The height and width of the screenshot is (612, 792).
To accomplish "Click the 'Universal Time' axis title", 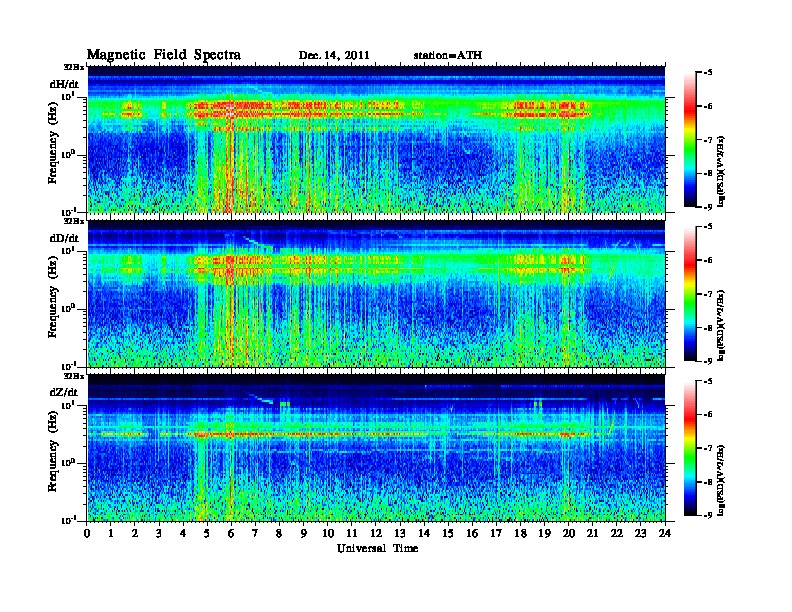I will pyautogui.click(x=377, y=548).
